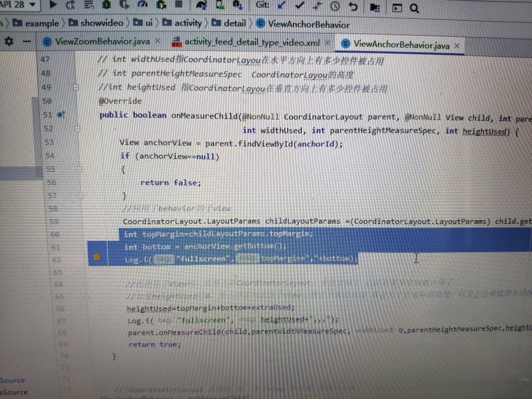The width and height of the screenshot is (532, 399).
Task: Stop the running app
Action: (x=178, y=4)
